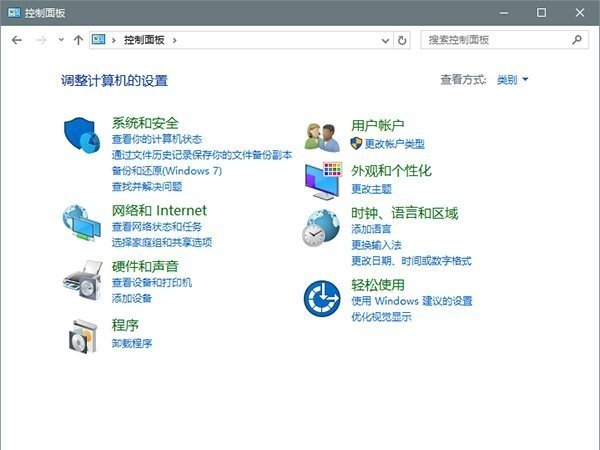This screenshot has width=600, height=450.
Task: Click the title bar control panel icon
Action: tap(14, 13)
